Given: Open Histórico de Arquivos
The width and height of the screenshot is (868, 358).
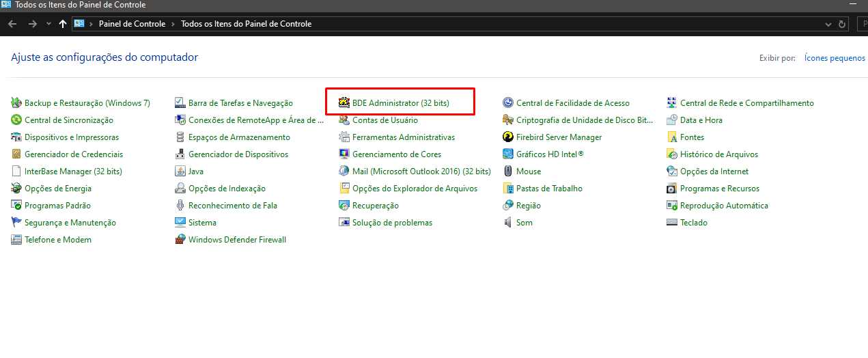Looking at the screenshot, I should [719, 154].
